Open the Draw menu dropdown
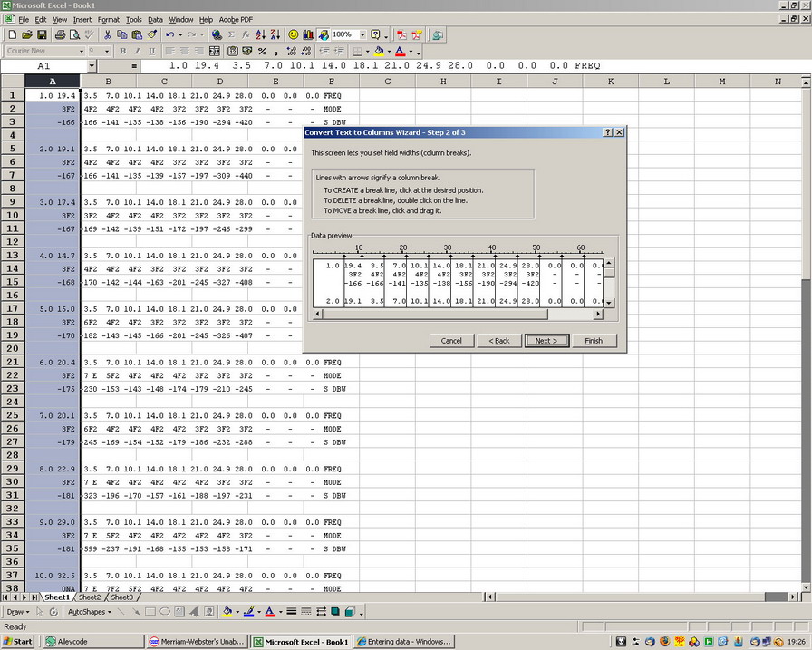The width and height of the screenshot is (812, 650). coord(19,612)
